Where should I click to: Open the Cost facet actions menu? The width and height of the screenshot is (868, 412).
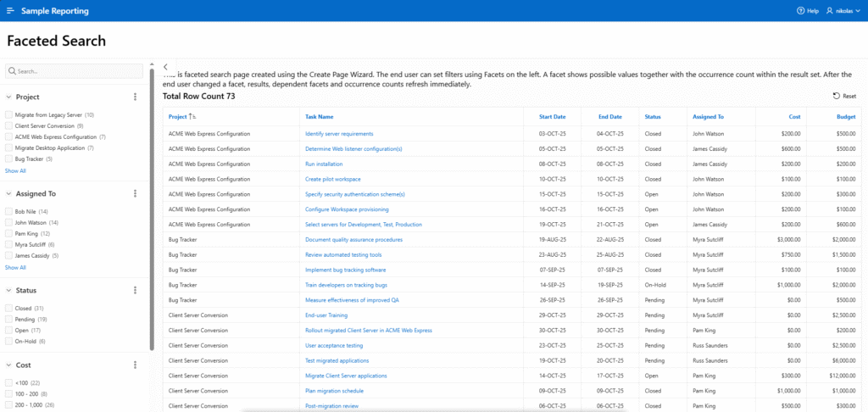pos(135,365)
